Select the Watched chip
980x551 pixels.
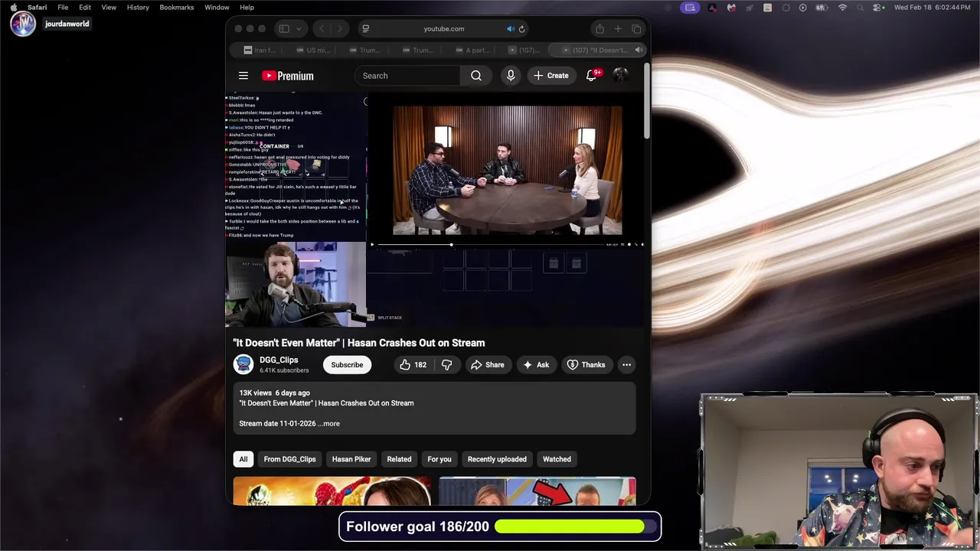(557, 459)
